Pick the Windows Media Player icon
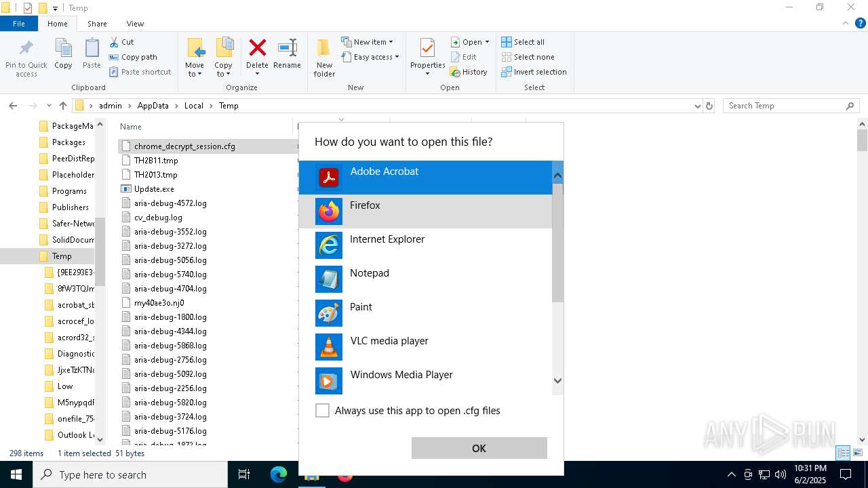The image size is (868, 488). coord(329,381)
